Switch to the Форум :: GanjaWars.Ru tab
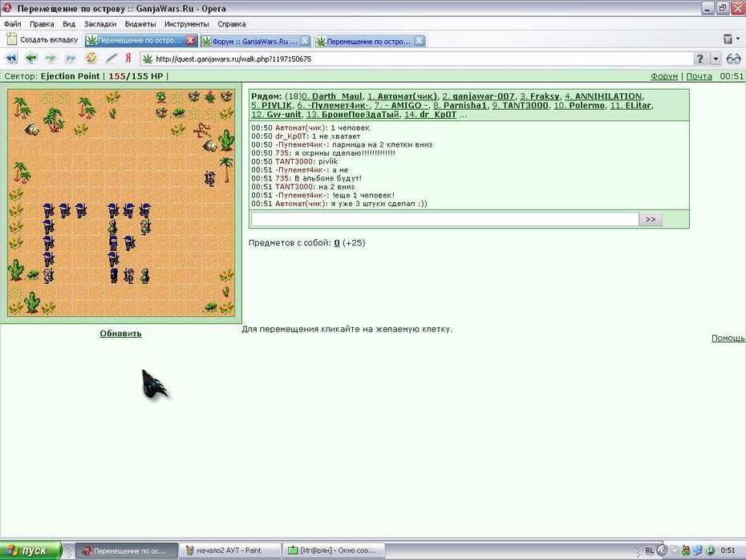The image size is (746, 560). coord(256,42)
